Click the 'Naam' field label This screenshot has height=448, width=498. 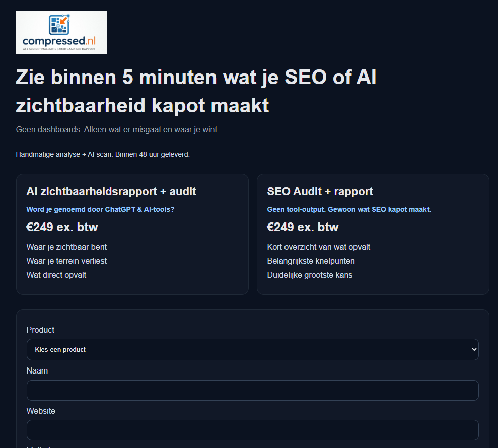pos(37,371)
